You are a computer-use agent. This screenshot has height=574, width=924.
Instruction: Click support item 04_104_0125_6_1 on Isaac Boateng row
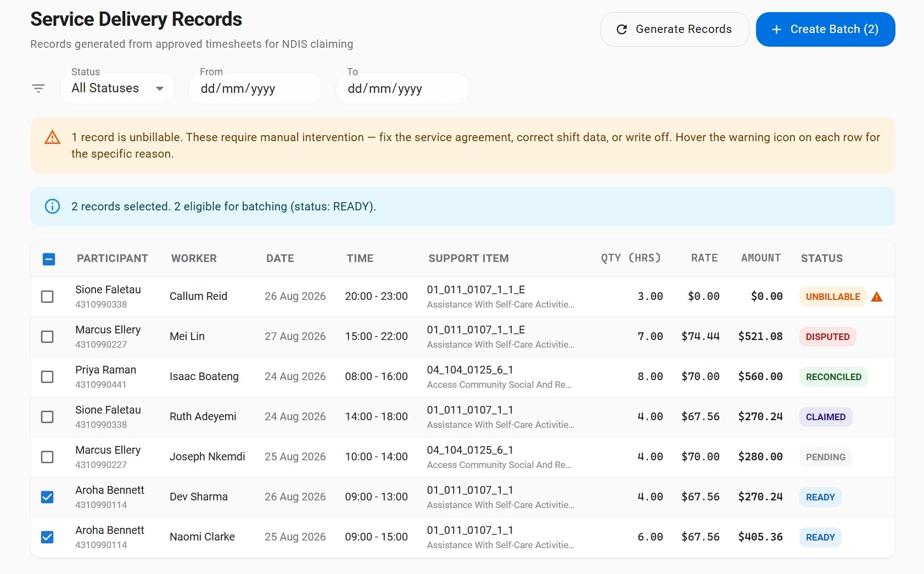(x=470, y=370)
